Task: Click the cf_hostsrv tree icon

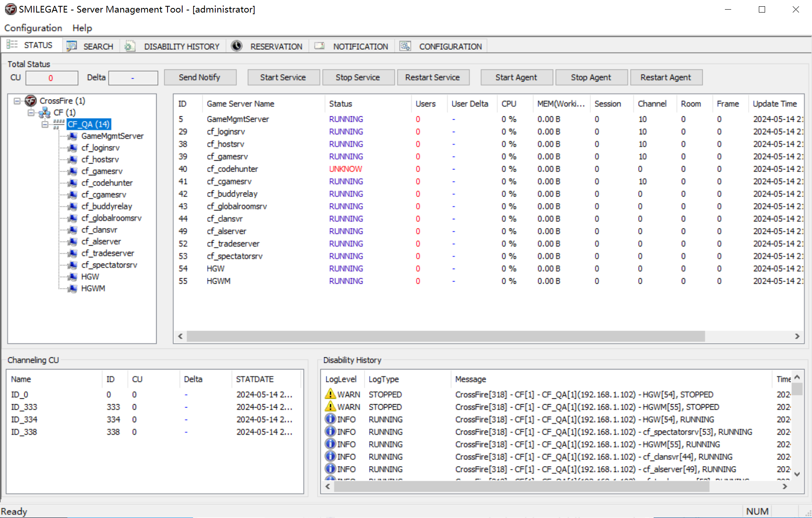Action: point(72,159)
